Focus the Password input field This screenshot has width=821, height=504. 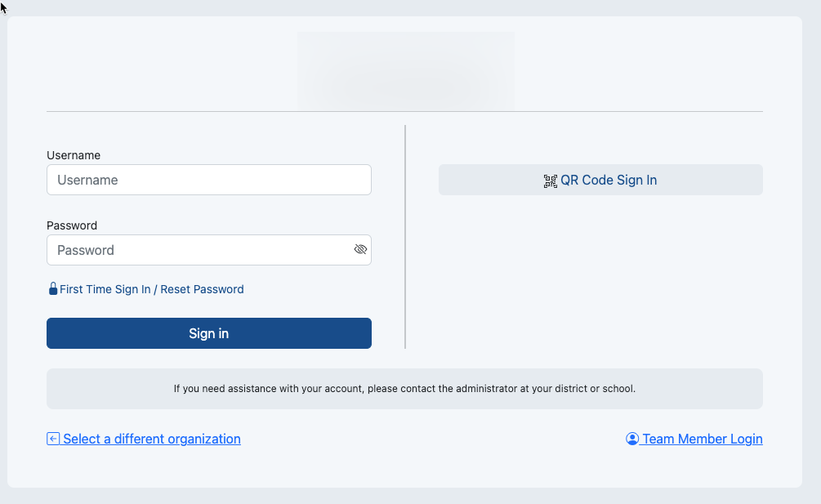coord(209,250)
